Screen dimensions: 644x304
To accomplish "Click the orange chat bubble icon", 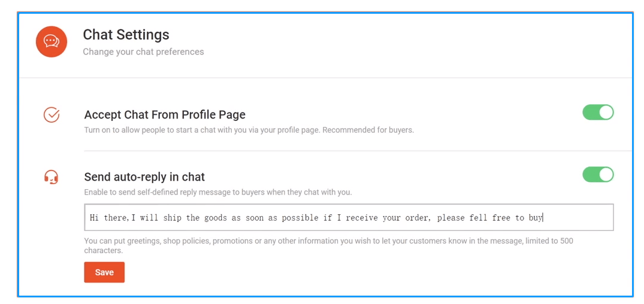I will point(52,42).
